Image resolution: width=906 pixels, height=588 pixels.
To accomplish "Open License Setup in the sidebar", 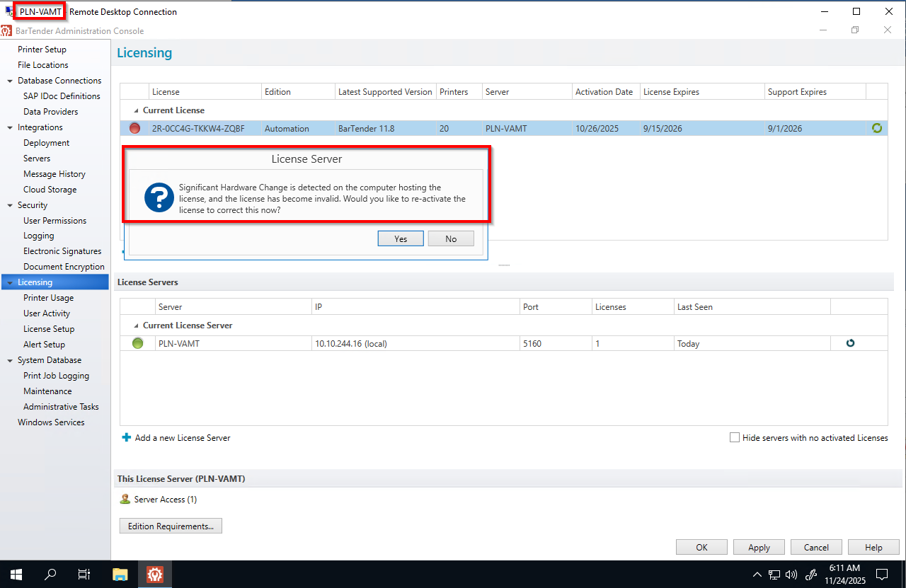I will coord(48,329).
